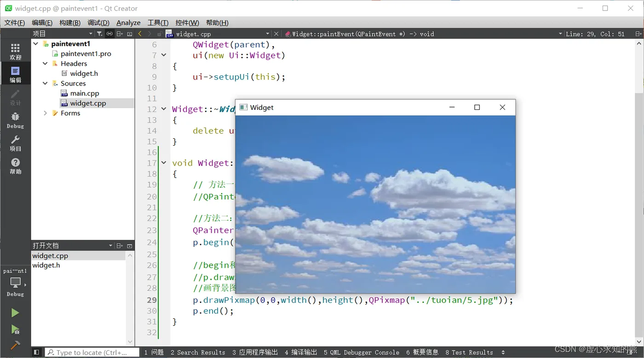Toggle the left sidebar visibility

[37, 352]
